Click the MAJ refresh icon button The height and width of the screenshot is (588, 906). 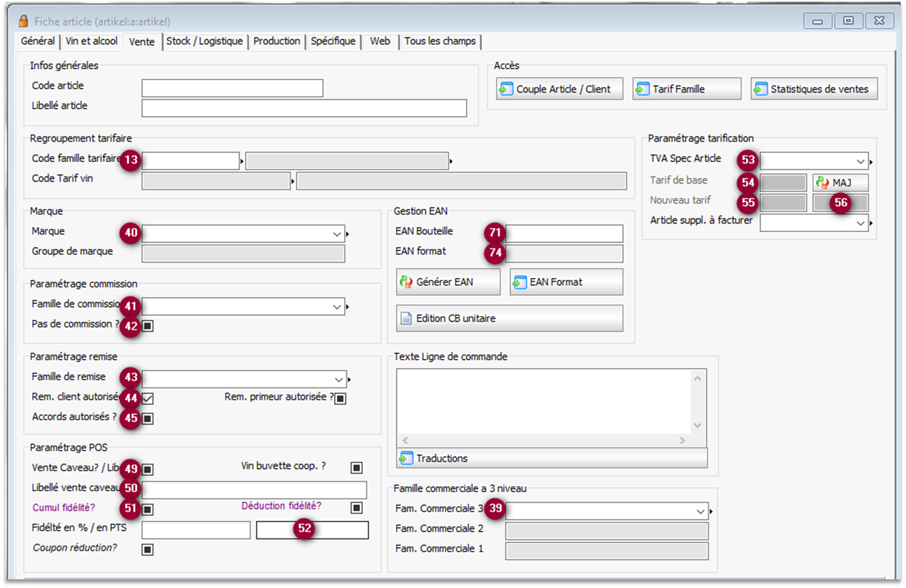coord(822,183)
